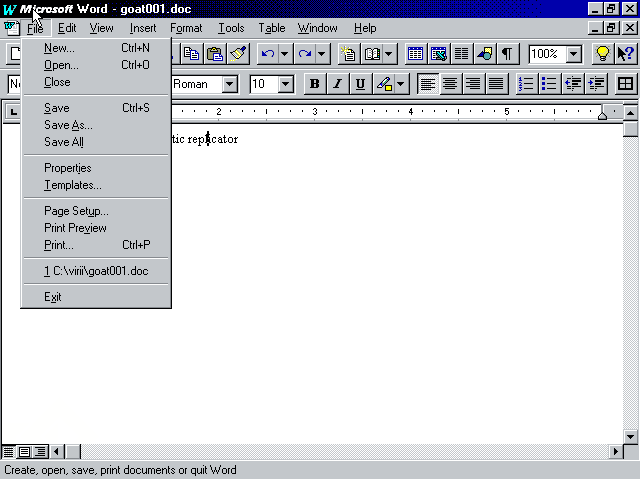Click the Columns layout icon

(x=462, y=54)
